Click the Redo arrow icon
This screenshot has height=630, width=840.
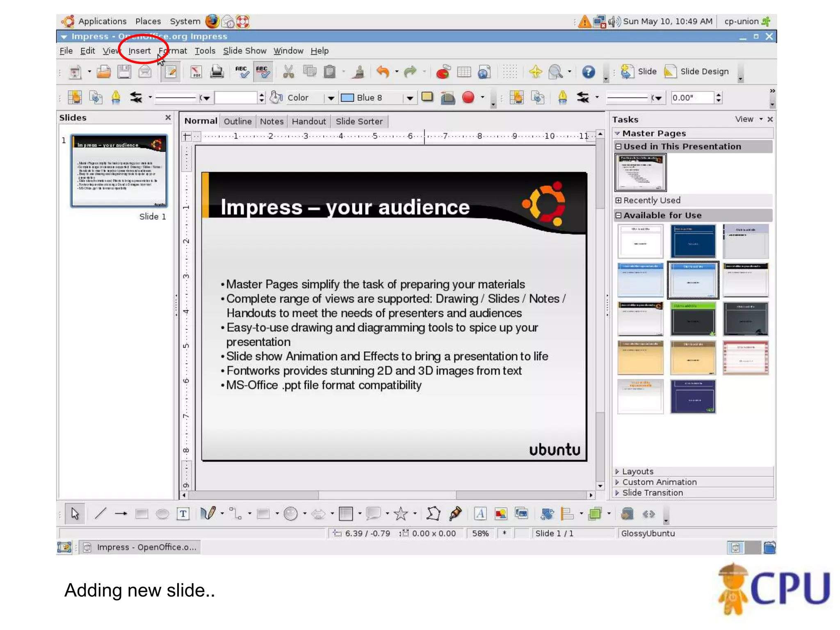(x=410, y=72)
